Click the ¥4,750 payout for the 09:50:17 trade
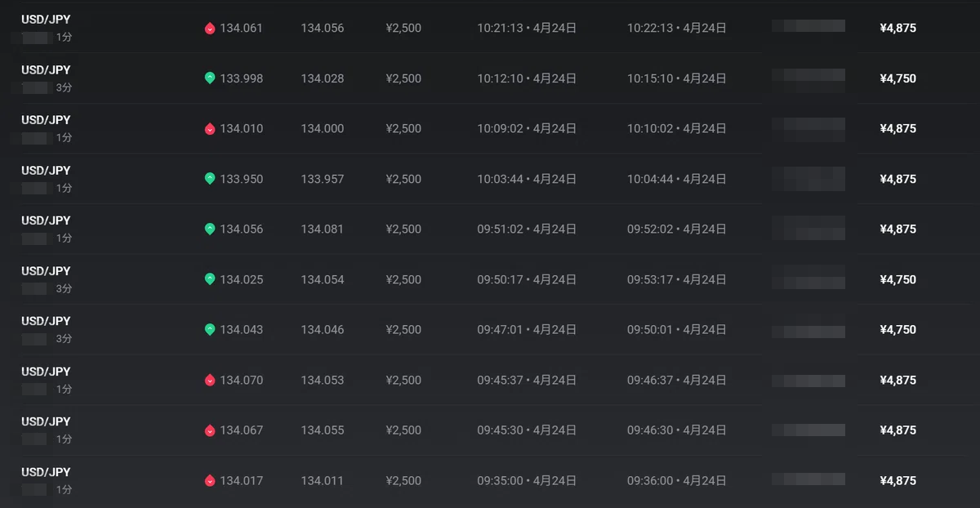 898,279
